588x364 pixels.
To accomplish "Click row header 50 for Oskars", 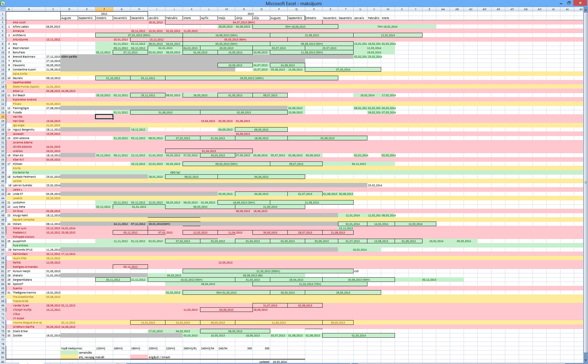I will pyautogui.click(x=3, y=224).
